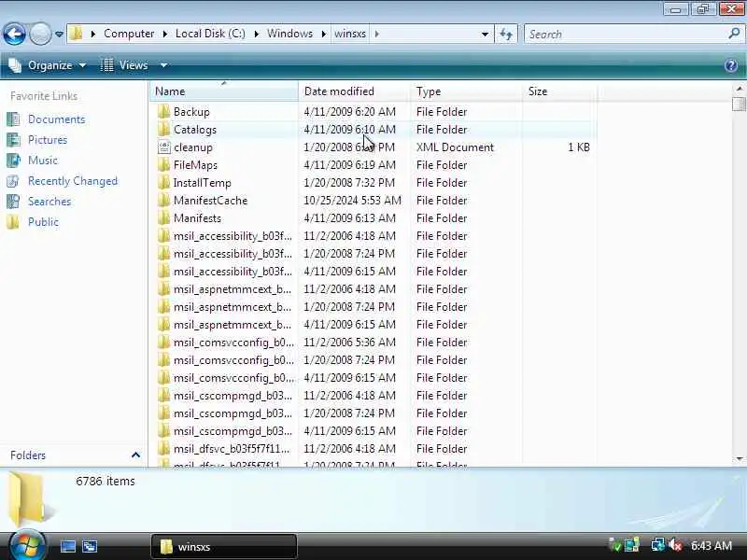The height and width of the screenshot is (560, 747).
Task: Expand arrow after Local Disk (C:) breadcrumb
Action: 256,34
